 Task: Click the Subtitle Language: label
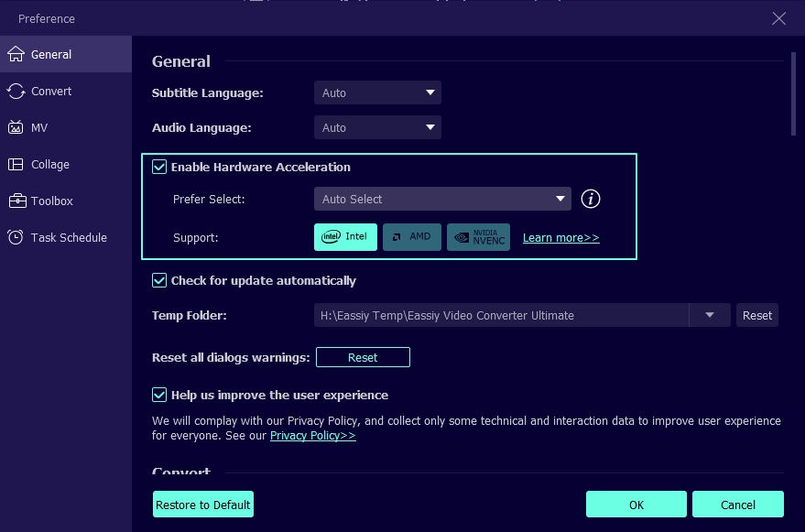pyautogui.click(x=207, y=93)
